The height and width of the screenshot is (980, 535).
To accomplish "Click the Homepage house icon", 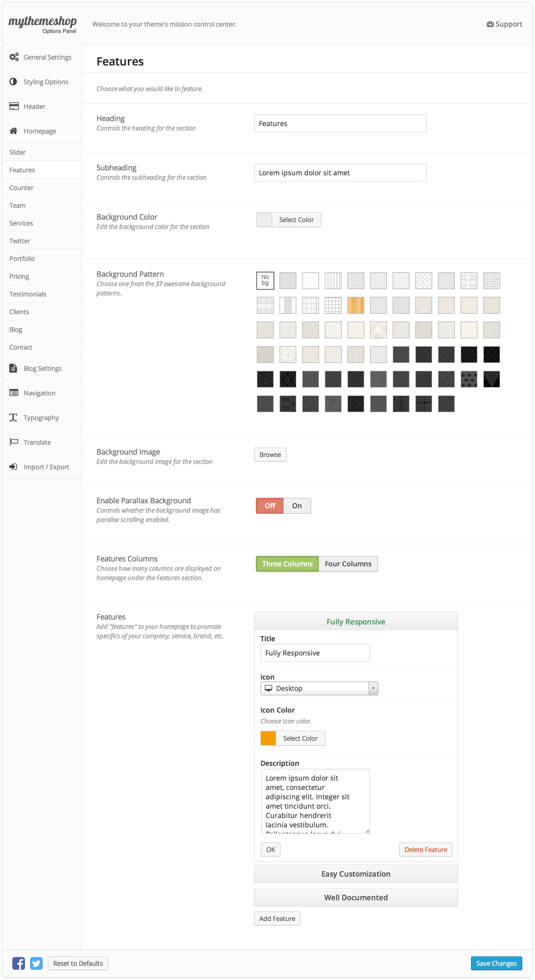I will [x=13, y=131].
